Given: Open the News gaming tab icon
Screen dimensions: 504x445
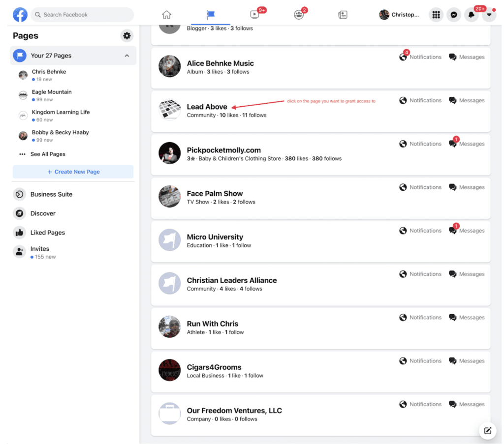Looking at the screenshot, I should pos(343,14).
